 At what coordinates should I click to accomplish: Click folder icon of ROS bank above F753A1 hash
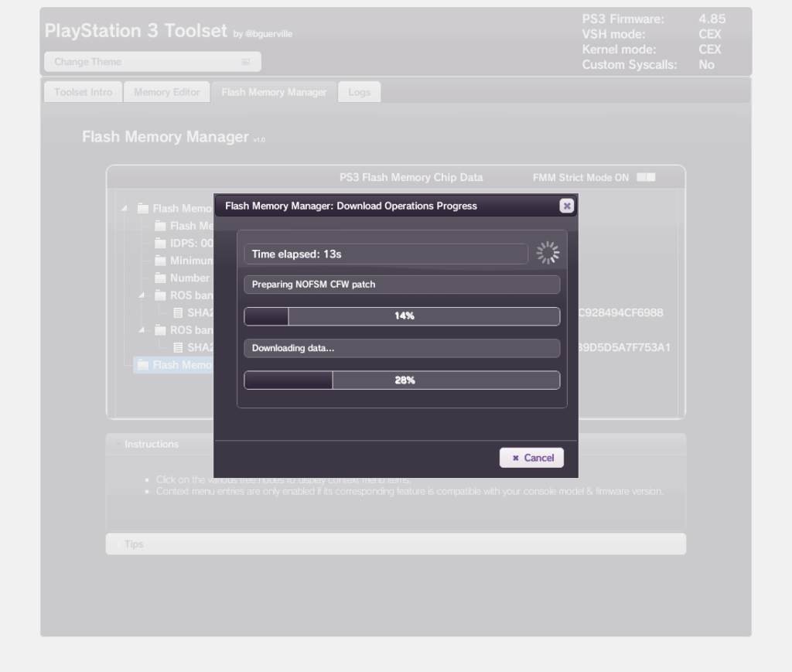[160, 330]
